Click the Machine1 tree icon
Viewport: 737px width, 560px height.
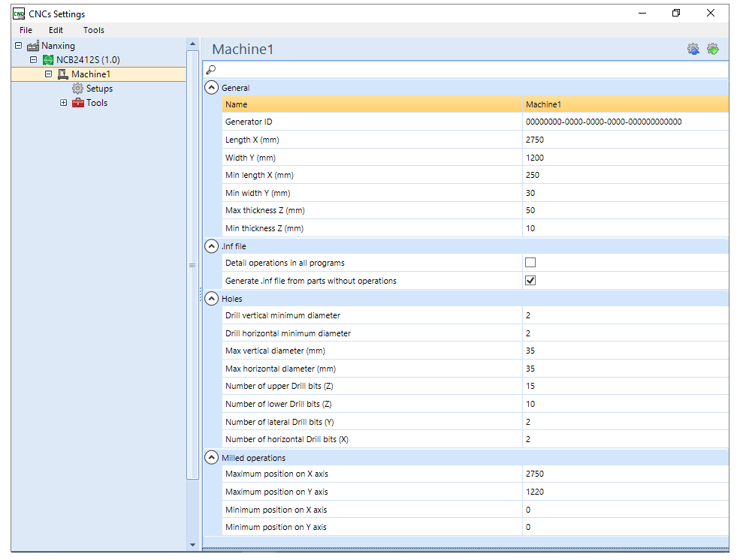[x=63, y=74]
